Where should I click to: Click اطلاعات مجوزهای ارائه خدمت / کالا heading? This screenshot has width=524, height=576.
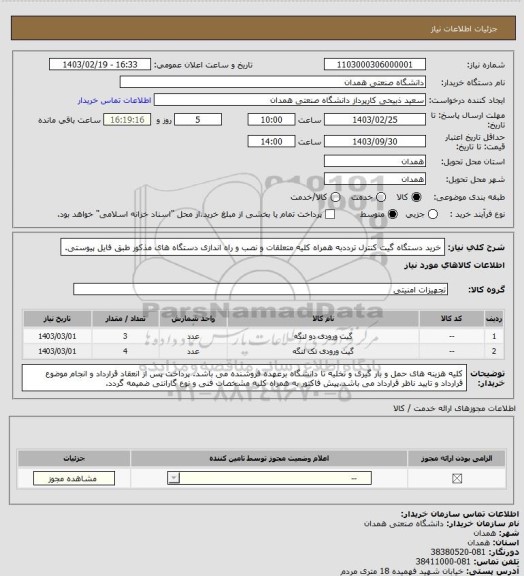(454, 408)
